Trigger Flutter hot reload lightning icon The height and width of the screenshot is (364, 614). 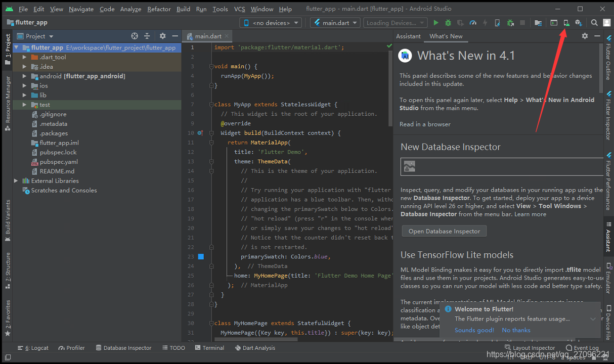tap(485, 23)
